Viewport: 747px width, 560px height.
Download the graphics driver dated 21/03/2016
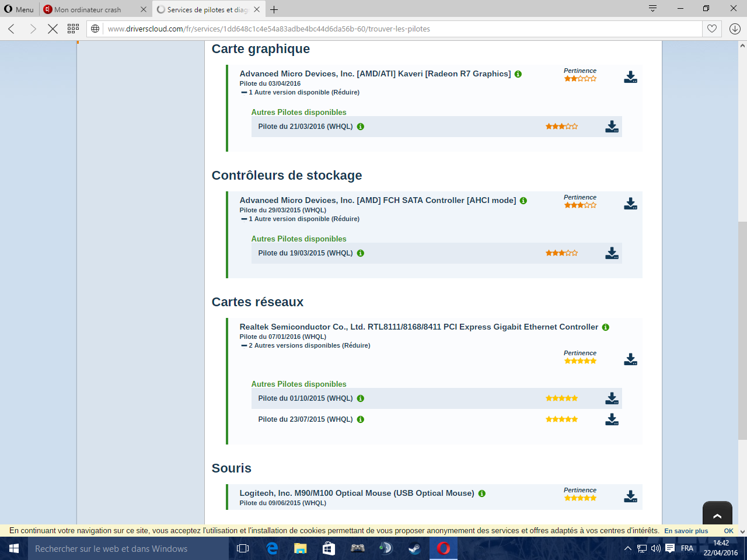tap(612, 127)
